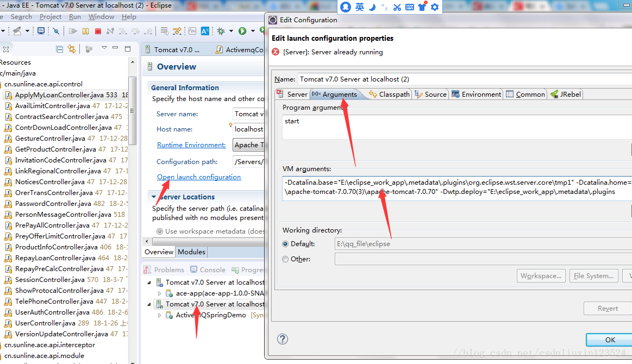Open the Debug button dropdown arrow
The width and height of the screenshot is (632, 364).
tap(231, 31)
